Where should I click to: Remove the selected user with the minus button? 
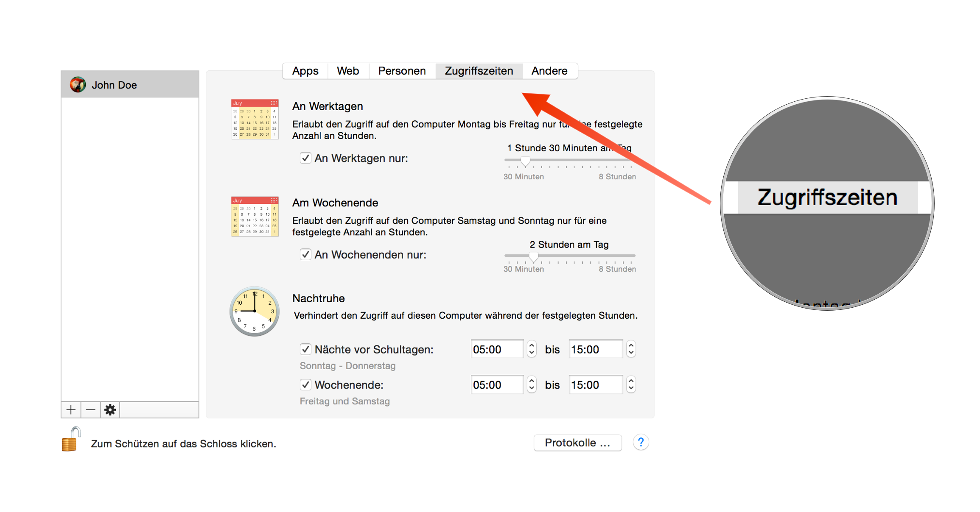tap(90, 409)
